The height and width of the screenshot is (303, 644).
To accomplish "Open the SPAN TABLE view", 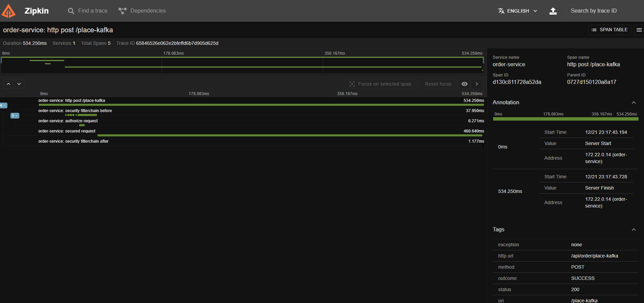I will point(609,30).
